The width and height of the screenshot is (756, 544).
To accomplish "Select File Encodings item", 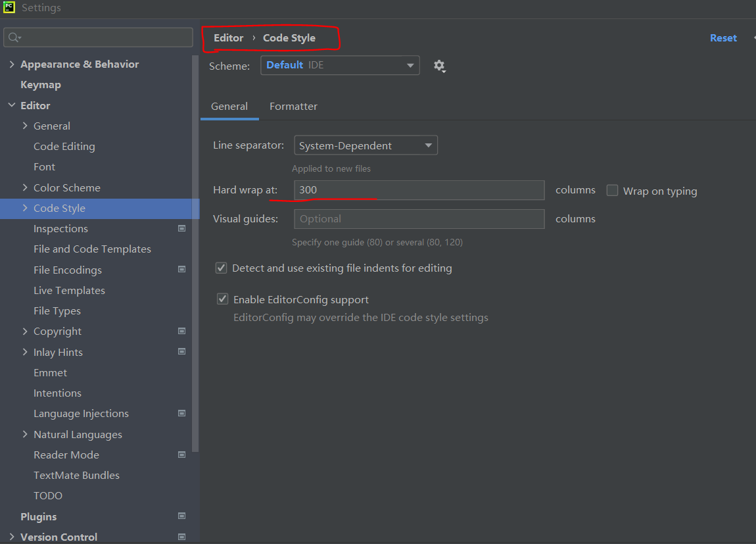I will 68,270.
